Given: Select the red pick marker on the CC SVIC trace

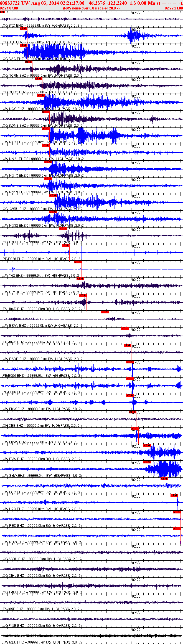Looking at the screenshot, I should [x=24, y=45].
